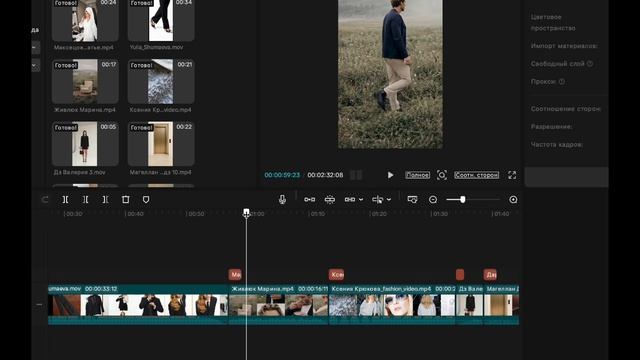Click the main track control icon at left
This screenshot has height=360, width=640.
39,304
